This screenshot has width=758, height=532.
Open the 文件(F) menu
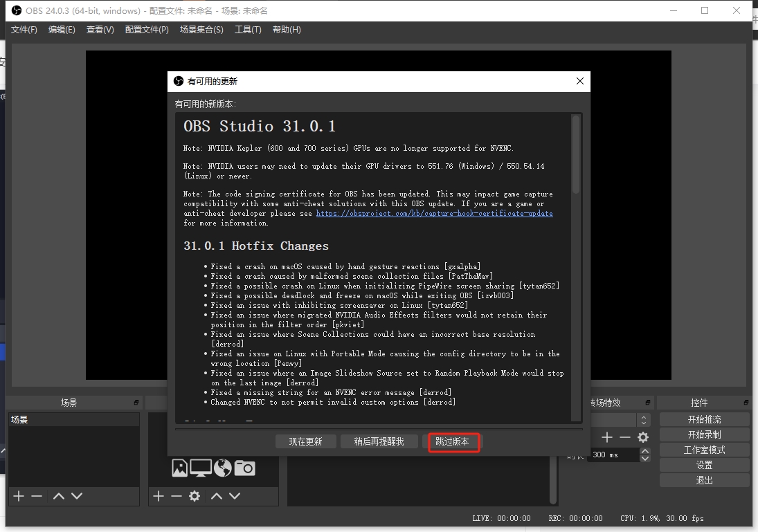point(24,30)
